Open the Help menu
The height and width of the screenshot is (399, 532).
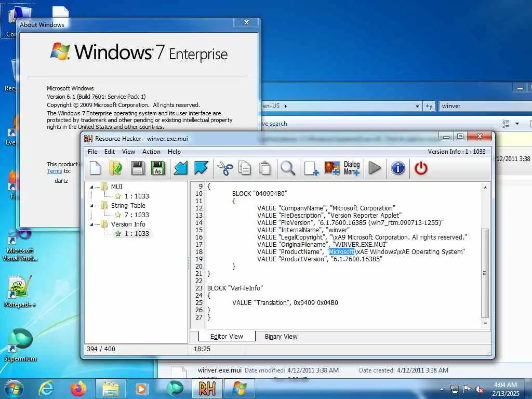pyautogui.click(x=174, y=152)
